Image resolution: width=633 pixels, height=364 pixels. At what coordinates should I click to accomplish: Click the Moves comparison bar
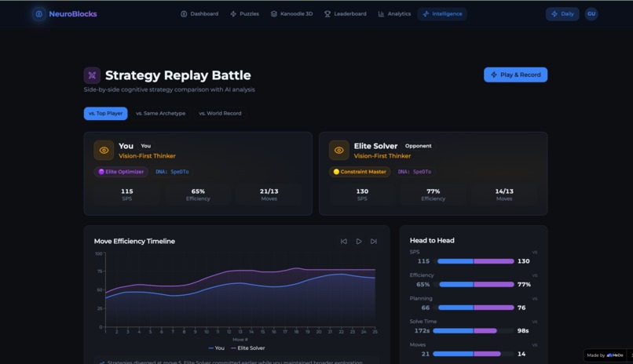click(474, 355)
